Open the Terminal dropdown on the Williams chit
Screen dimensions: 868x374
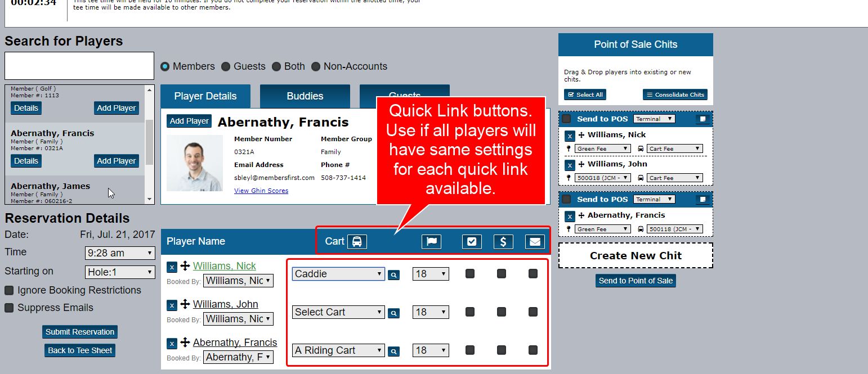pyautogui.click(x=654, y=119)
